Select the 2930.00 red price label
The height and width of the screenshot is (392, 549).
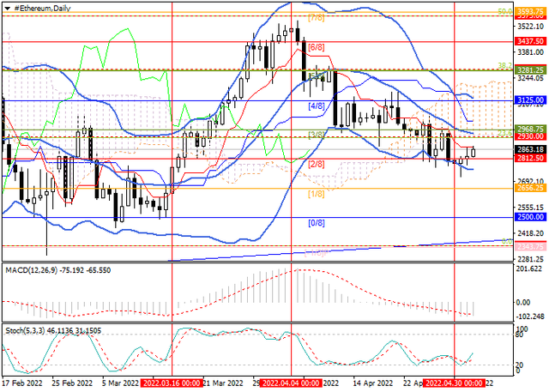tap(530, 136)
